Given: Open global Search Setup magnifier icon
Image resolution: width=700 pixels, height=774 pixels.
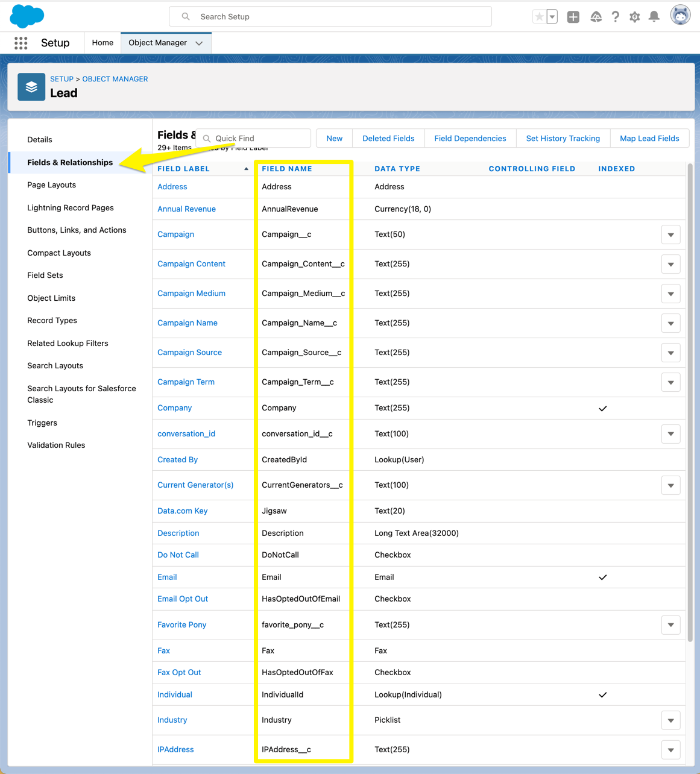Looking at the screenshot, I should click(186, 16).
